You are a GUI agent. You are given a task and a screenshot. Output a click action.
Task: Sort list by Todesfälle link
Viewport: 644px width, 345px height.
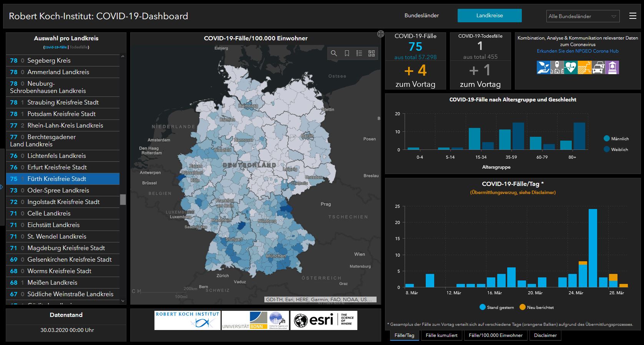(79, 47)
